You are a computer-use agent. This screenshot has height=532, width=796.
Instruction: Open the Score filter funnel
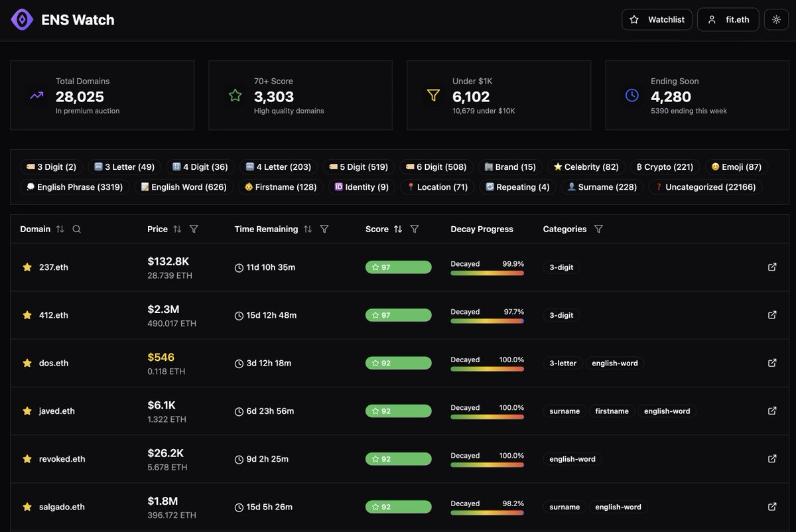tap(415, 229)
